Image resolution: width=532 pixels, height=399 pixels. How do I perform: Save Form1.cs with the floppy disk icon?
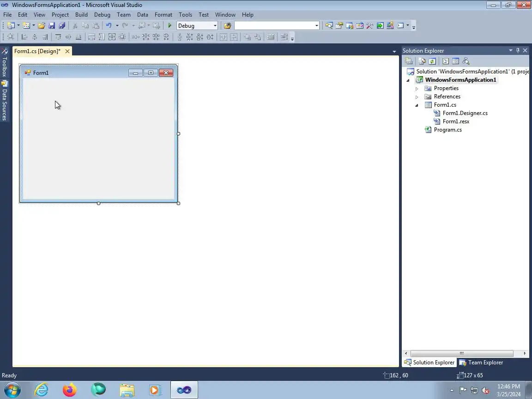(x=52, y=25)
